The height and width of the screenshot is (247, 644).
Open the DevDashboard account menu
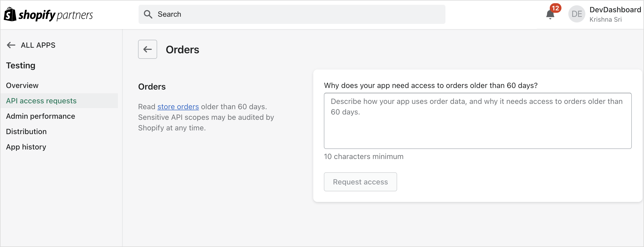tap(615, 10)
